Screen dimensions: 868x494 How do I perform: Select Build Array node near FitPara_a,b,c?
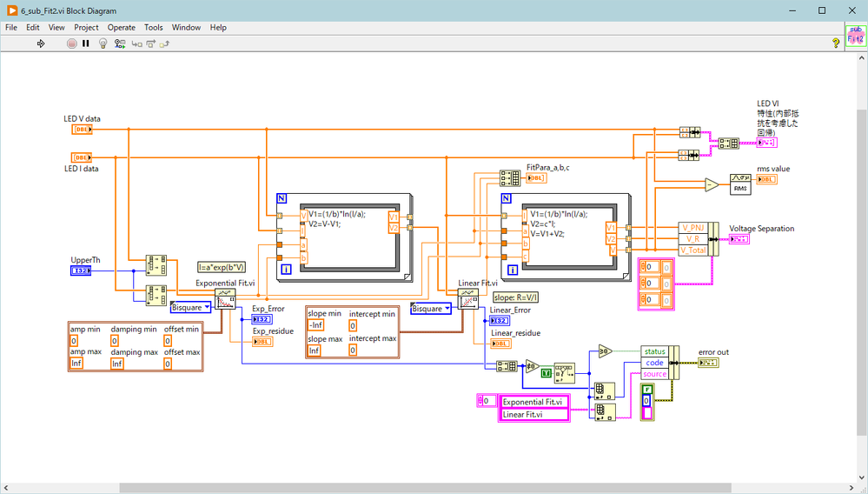(x=510, y=177)
